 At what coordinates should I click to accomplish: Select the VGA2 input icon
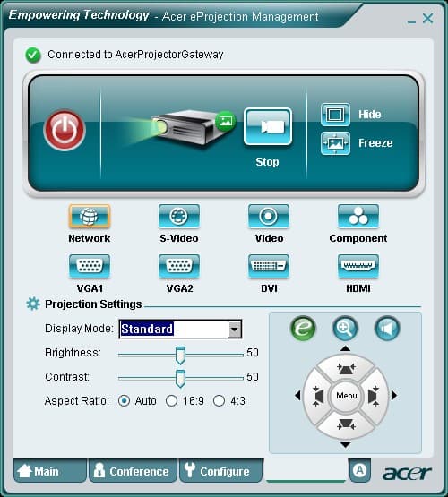click(x=179, y=266)
